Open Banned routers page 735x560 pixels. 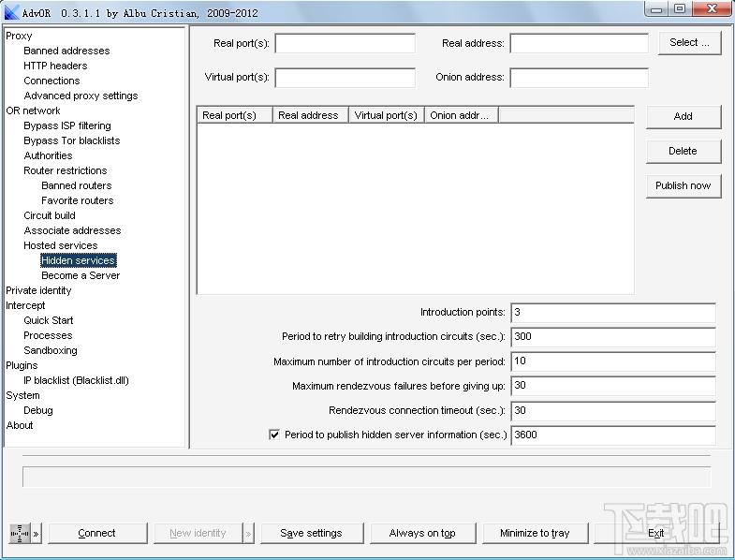[77, 185]
